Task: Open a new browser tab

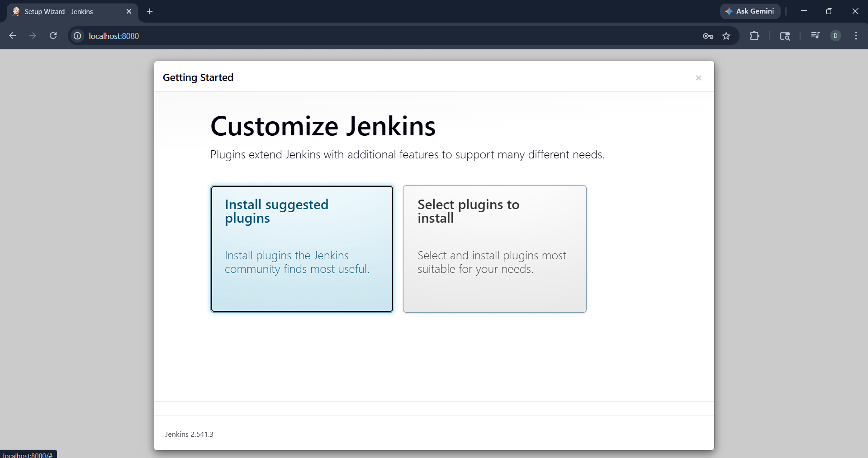Action: click(x=150, y=11)
